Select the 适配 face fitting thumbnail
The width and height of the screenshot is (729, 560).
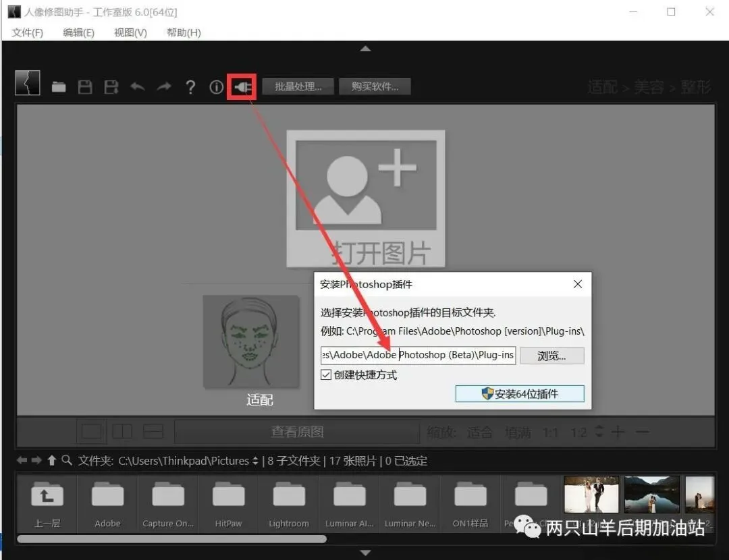(251, 341)
